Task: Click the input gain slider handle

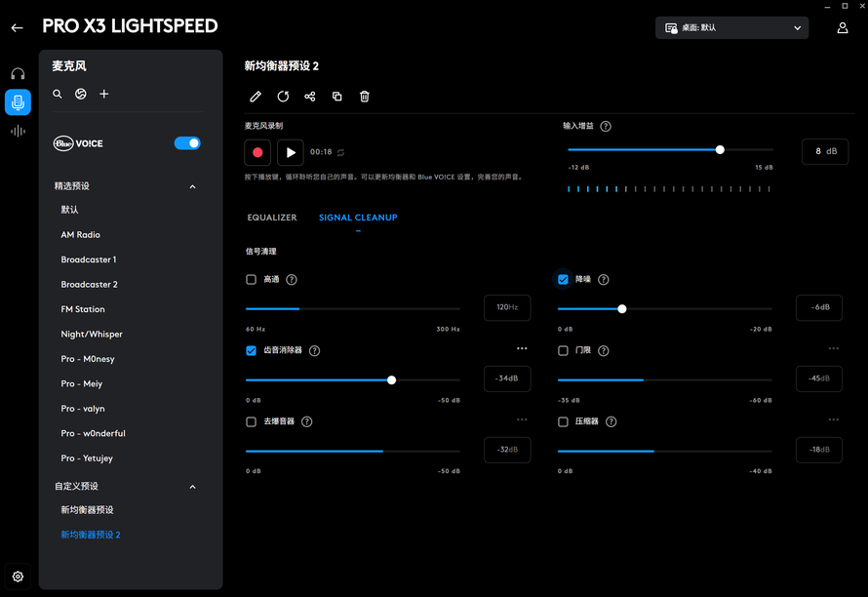Action: click(x=720, y=149)
